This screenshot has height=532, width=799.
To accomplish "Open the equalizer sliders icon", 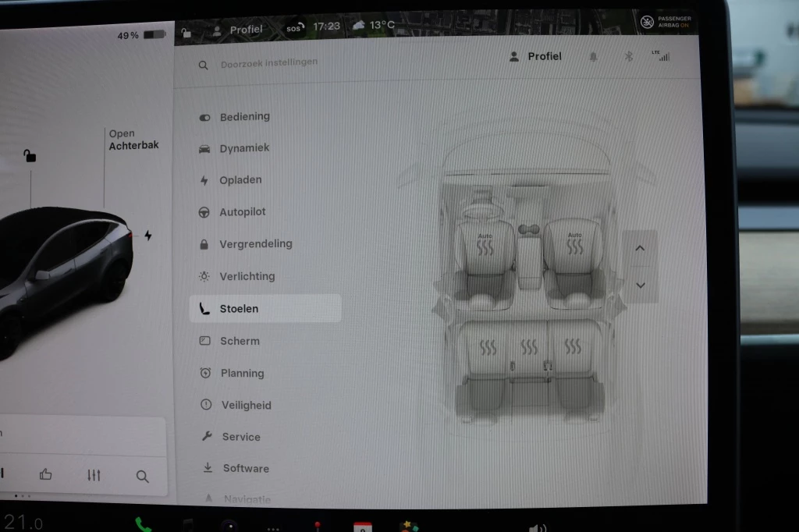I will 94,475.
